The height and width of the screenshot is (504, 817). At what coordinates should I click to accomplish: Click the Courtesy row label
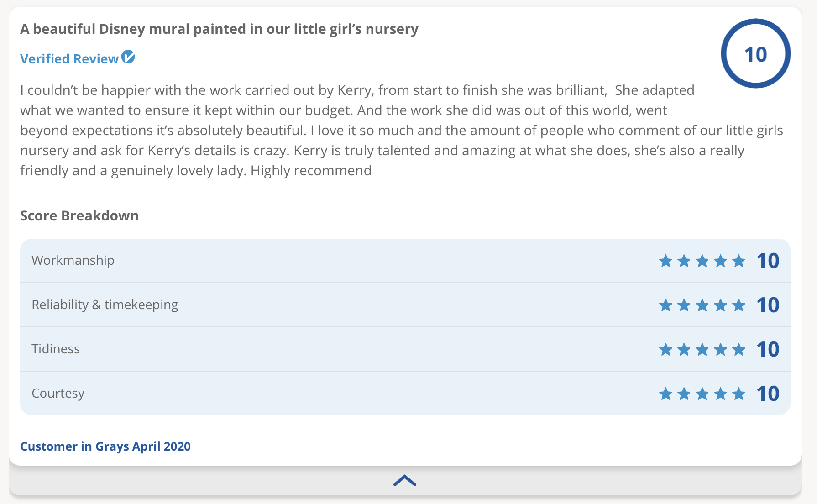coord(58,393)
